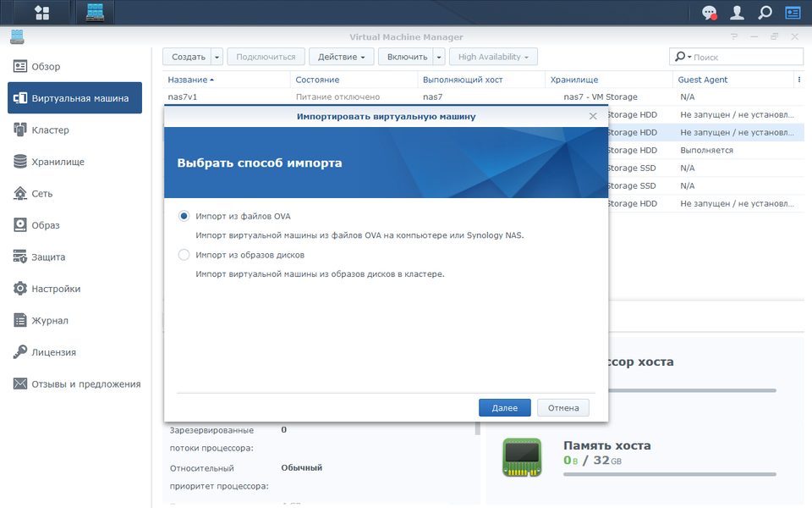Screen dimensions: 812x508
Task: Open the Журнал sidebar section
Action: coord(75,320)
